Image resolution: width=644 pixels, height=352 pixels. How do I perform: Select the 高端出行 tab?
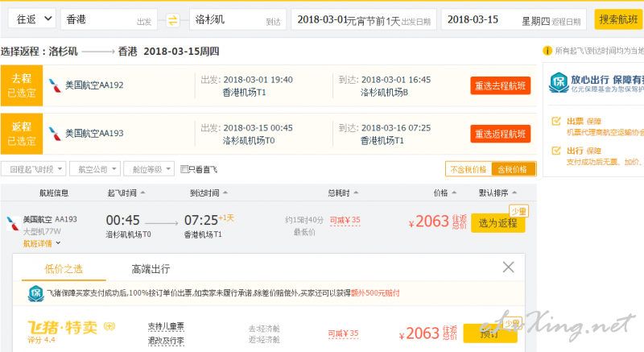pyautogui.click(x=151, y=269)
